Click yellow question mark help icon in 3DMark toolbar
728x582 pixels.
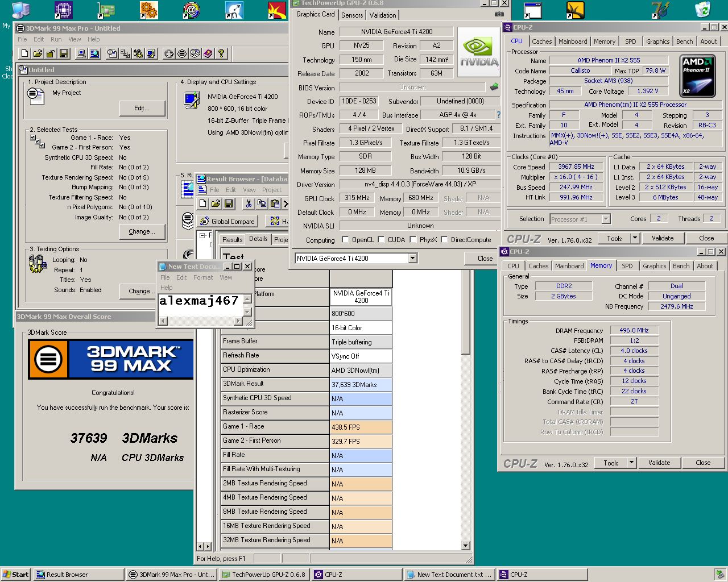pyautogui.click(x=221, y=53)
